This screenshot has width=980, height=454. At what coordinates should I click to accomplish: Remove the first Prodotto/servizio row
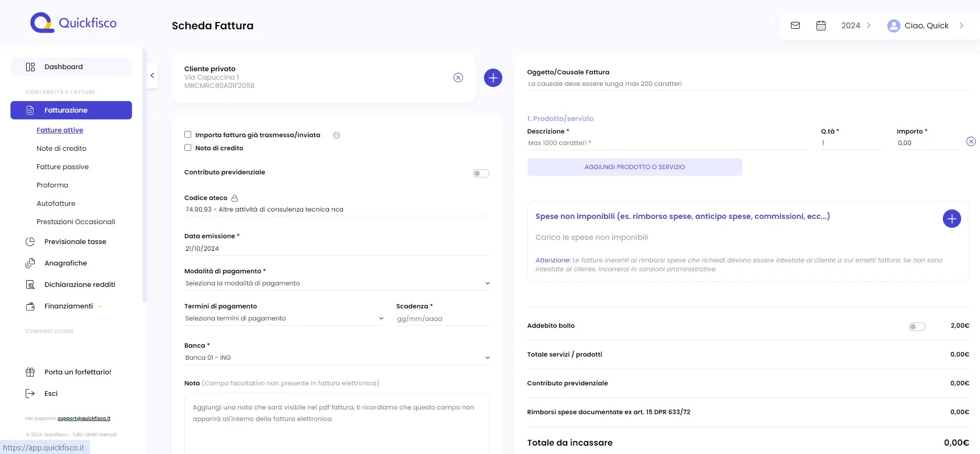pos(971,141)
